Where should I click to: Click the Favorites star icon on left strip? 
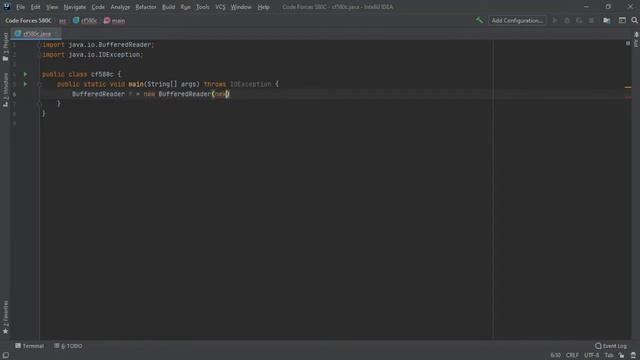pos(5,331)
